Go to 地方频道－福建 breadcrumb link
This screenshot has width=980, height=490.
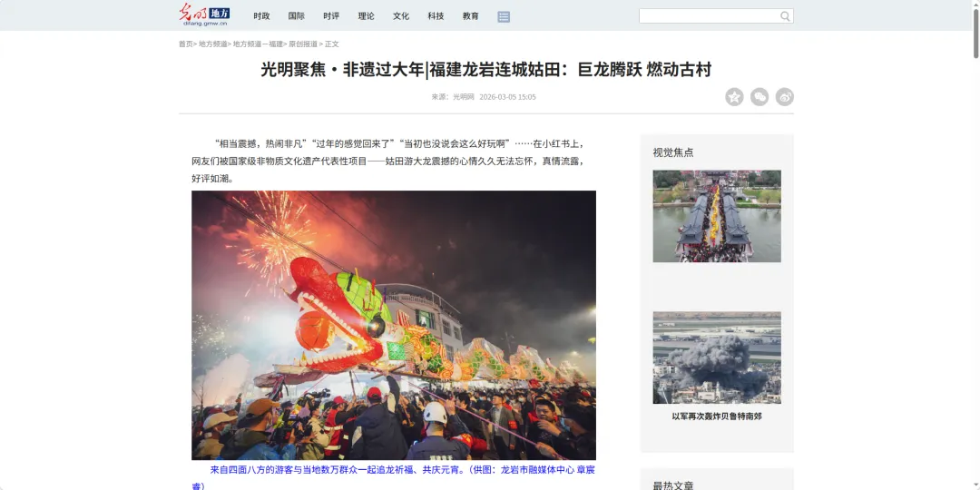[x=258, y=44]
